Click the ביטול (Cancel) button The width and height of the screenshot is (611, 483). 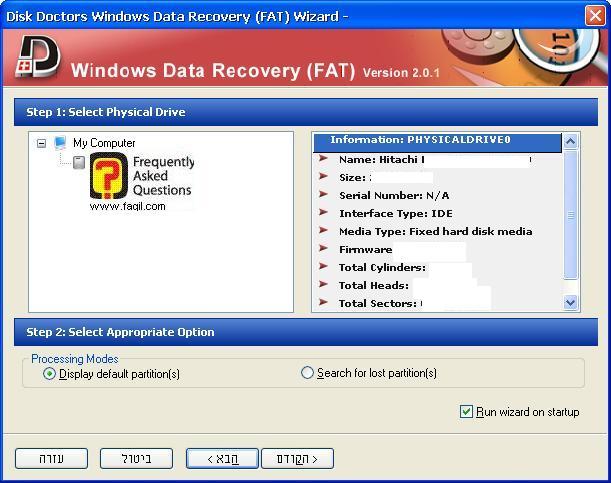[136, 458]
